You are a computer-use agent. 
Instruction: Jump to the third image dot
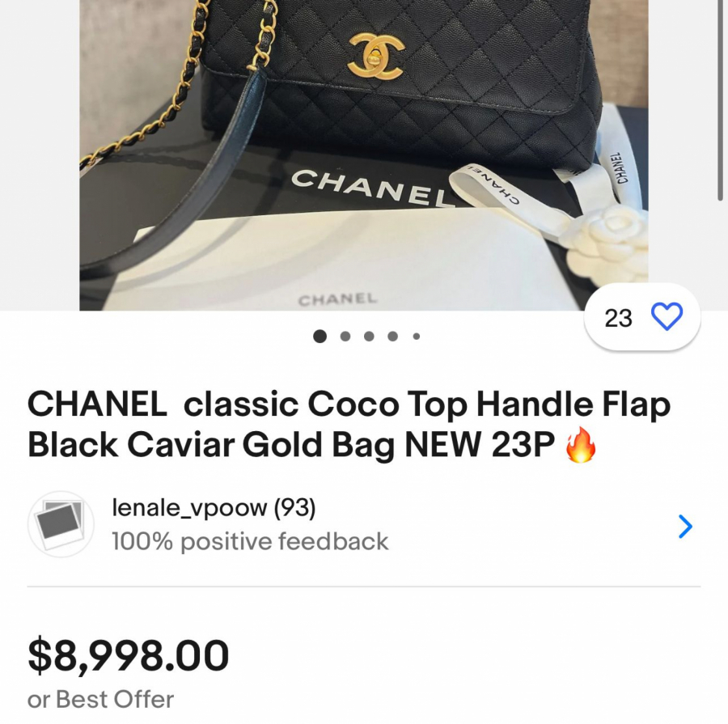click(369, 337)
